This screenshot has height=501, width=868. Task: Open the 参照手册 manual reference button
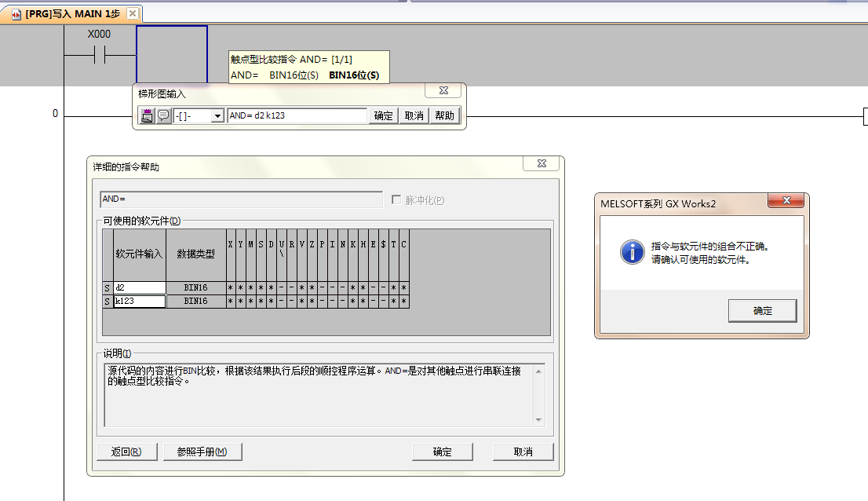pyautogui.click(x=202, y=452)
